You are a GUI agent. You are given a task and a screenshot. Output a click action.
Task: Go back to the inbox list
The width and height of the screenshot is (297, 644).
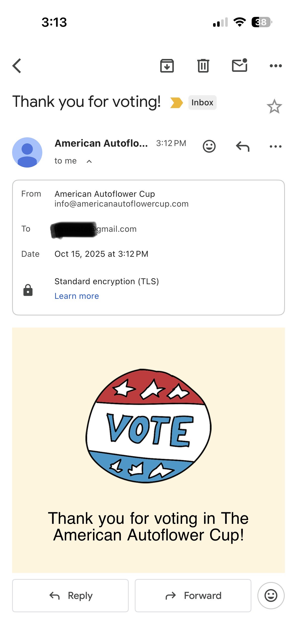[17, 66]
